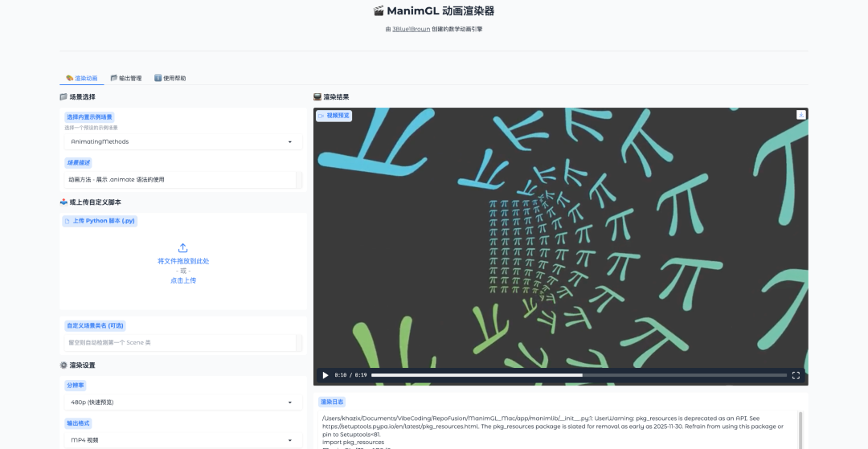Click the 视频预览 label badge

(x=334, y=116)
